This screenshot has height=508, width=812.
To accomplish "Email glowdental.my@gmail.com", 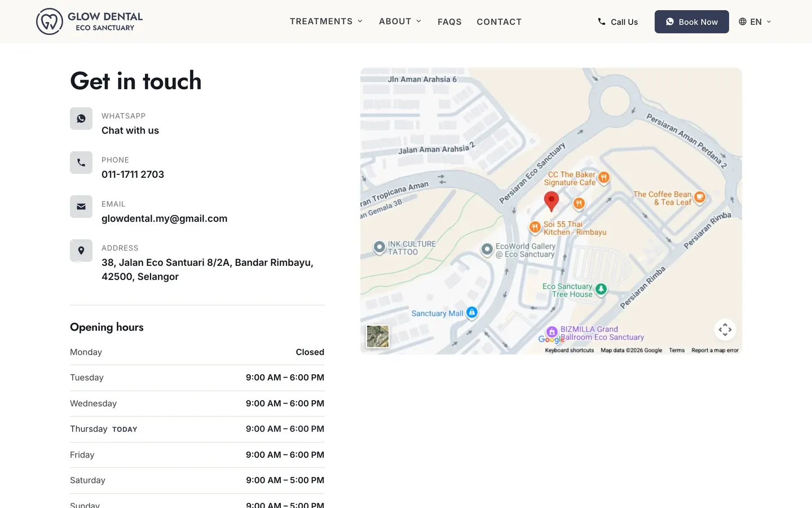I will click(x=164, y=218).
